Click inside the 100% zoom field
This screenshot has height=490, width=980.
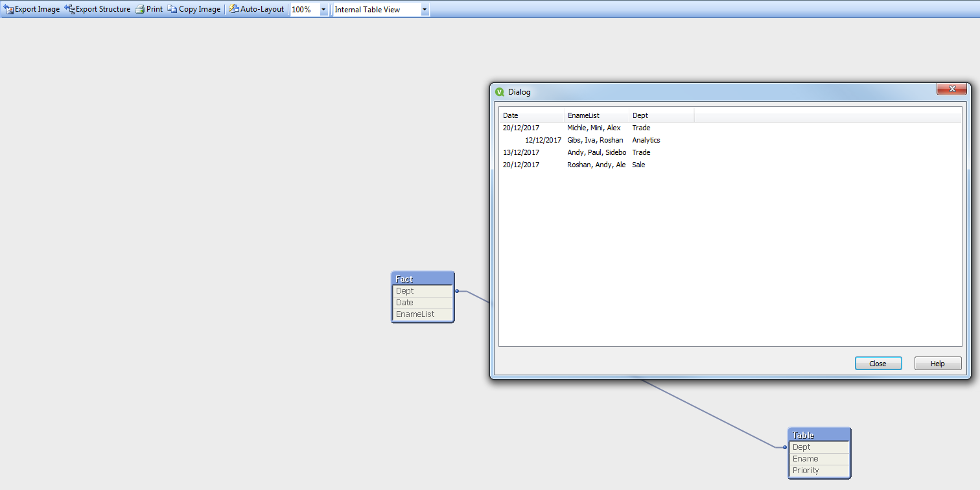305,10
